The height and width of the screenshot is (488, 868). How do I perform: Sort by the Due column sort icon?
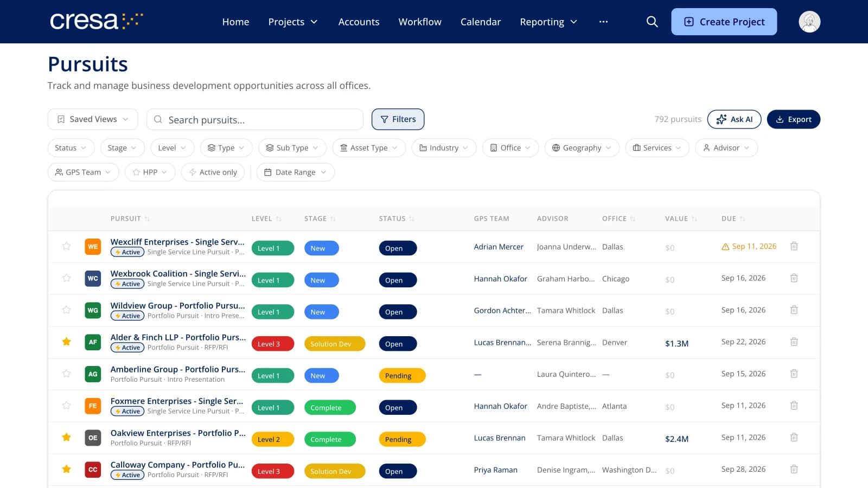(x=743, y=219)
